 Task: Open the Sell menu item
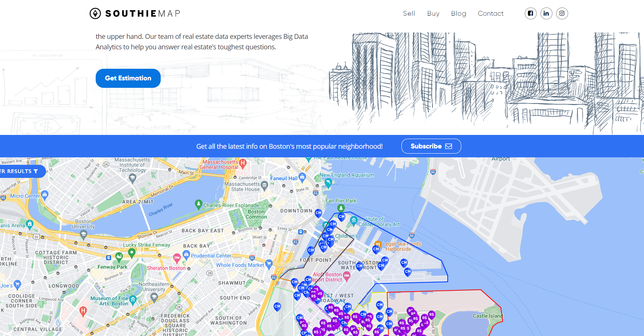click(409, 13)
